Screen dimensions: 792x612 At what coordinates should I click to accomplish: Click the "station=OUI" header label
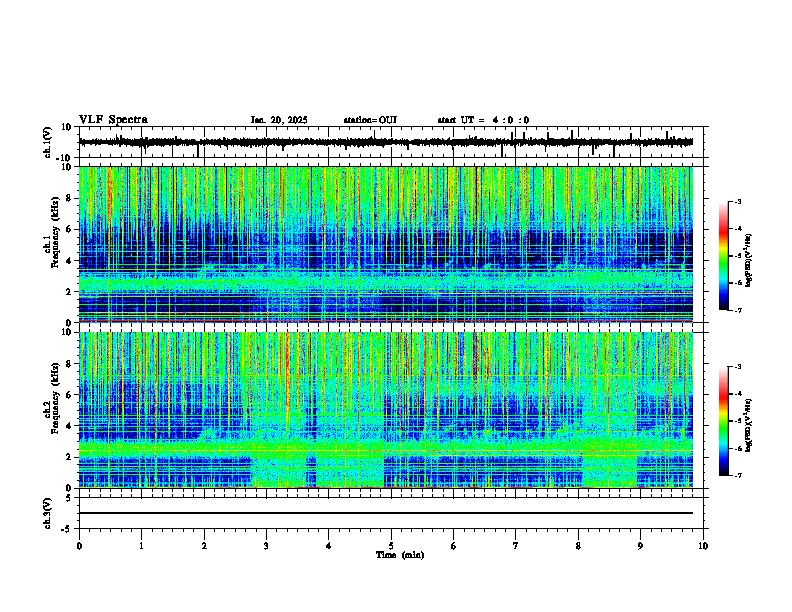(x=370, y=120)
